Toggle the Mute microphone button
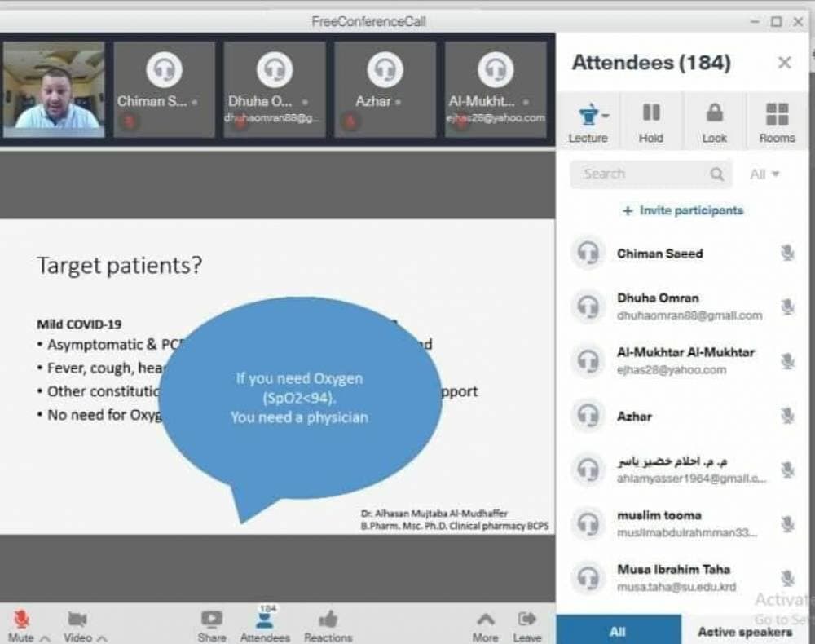This screenshot has width=815, height=644. point(22,620)
